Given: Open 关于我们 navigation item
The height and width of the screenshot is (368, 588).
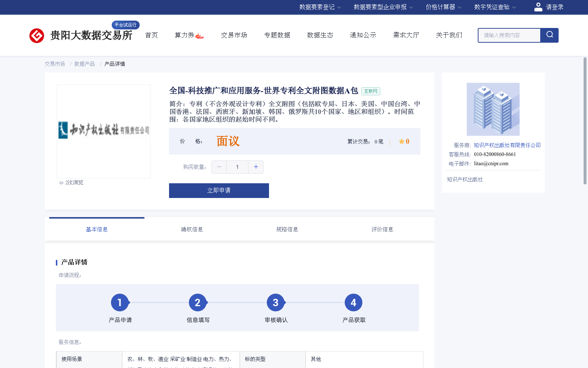Looking at the screenshot, I should tap(449, 35).
